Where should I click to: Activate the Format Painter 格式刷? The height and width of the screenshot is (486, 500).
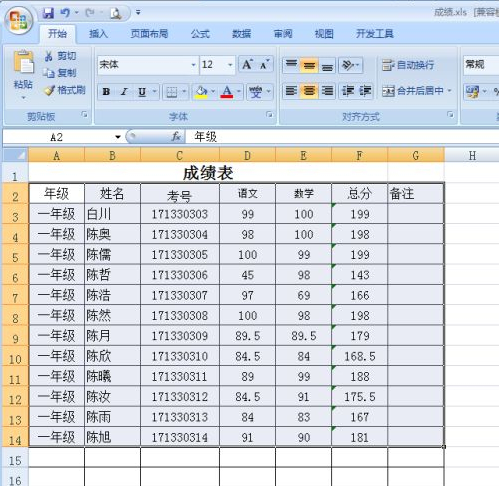tap(65, 90)
